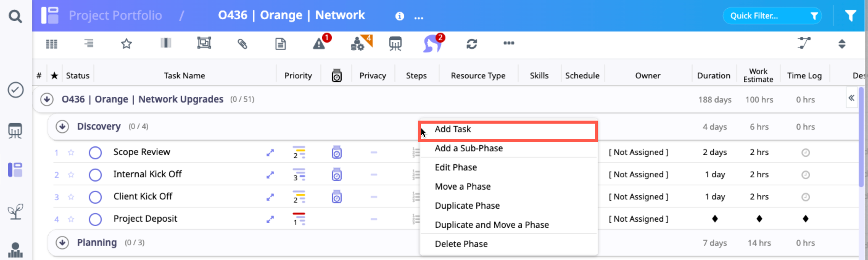Mark Scope Review task status complete
Viewport: 868px width, 260px height.
[x=95, y=153]
